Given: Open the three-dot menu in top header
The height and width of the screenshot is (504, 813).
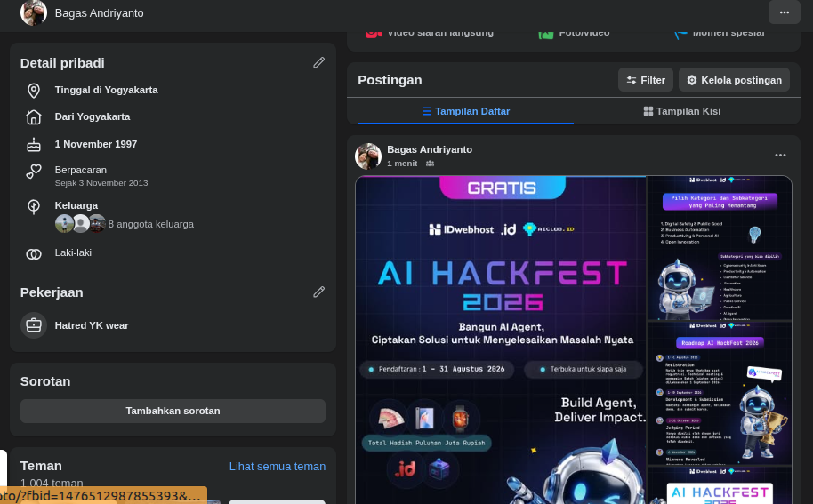Looking at the screenshot, I should pos(784,12).
